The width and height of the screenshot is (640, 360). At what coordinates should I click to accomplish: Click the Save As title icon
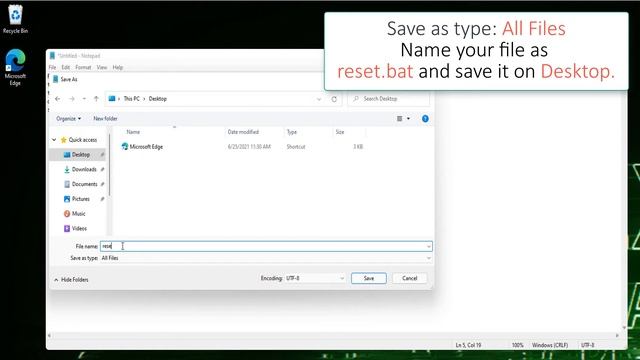56,79
